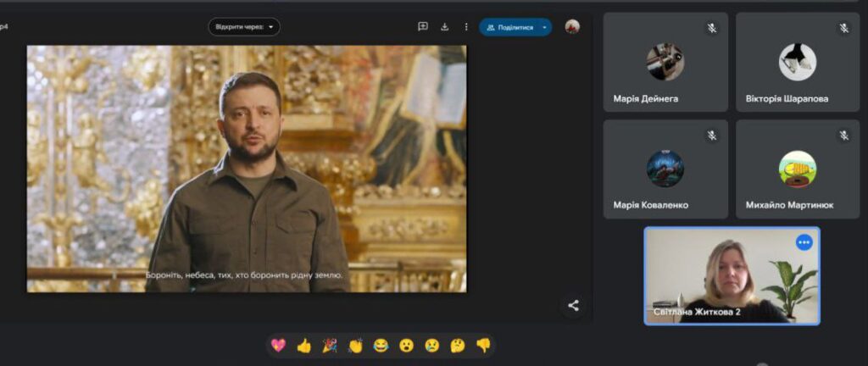Click the round share icon below video
Viewport: 868px width, 366px height.
pos(574,305)
